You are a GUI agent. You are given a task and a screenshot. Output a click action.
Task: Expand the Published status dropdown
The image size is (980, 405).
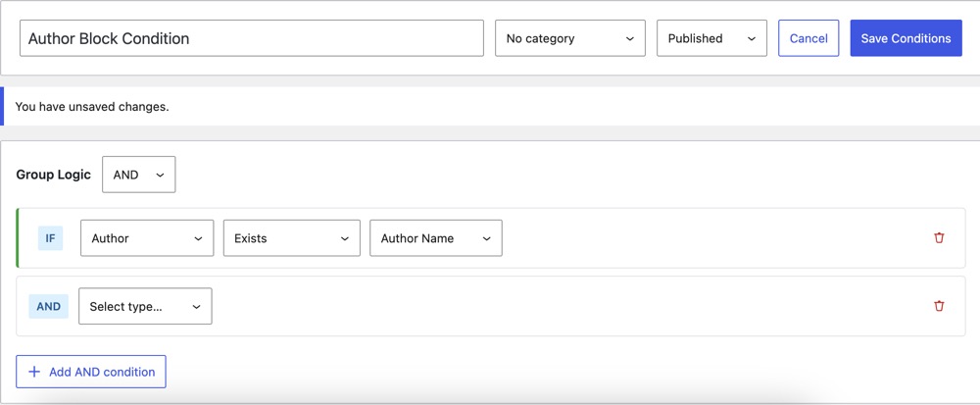coord(711,38)
